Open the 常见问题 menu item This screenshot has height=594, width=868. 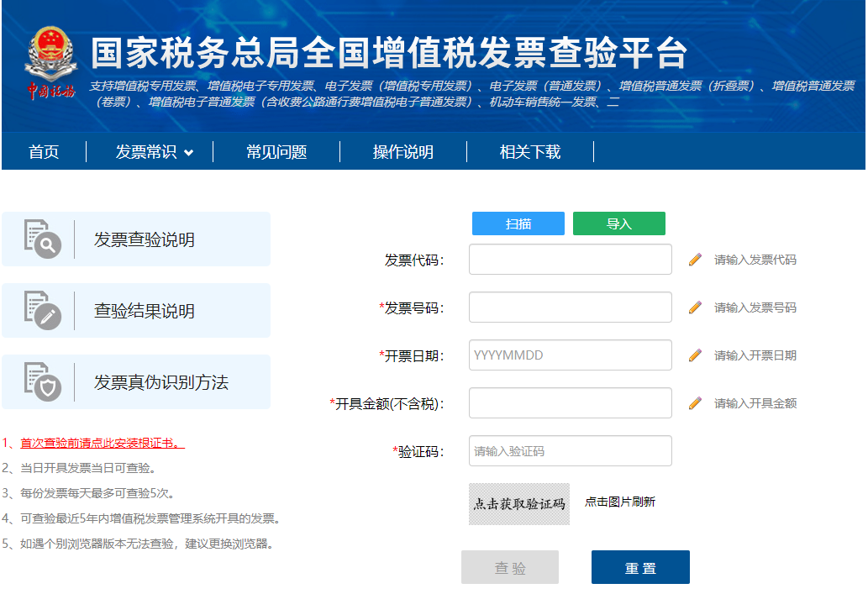point(276,152)
